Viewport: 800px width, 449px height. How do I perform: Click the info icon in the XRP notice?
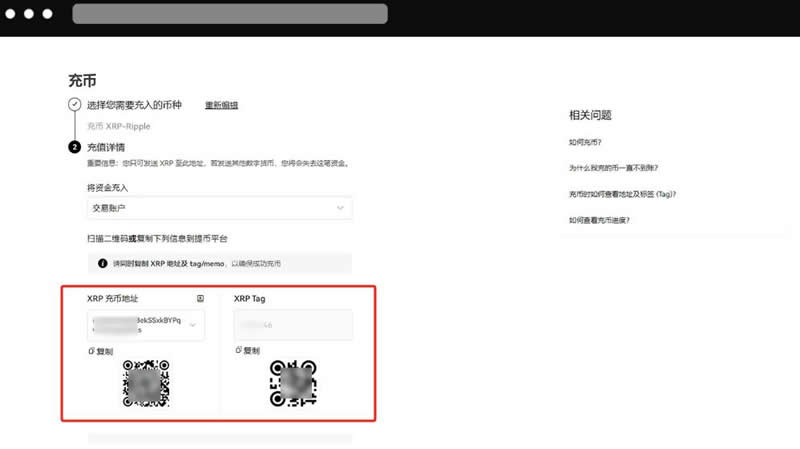click(x=102, y=263)
